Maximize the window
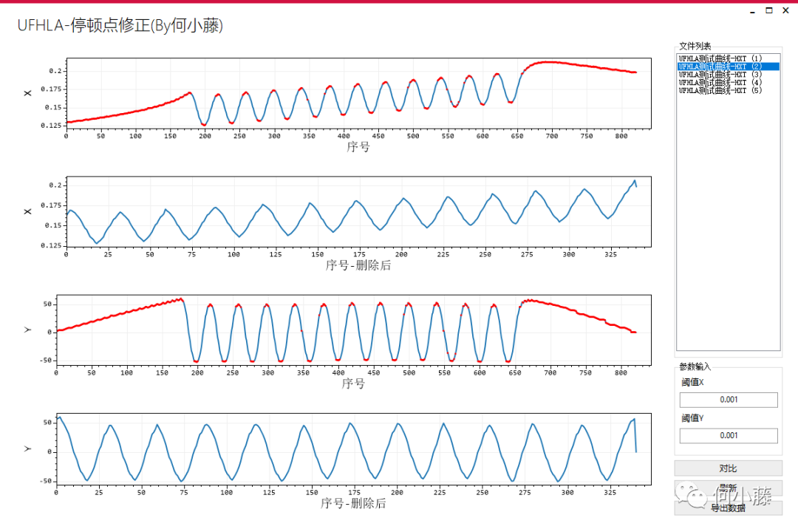The width and height of the screenshot is (798, 532). [x=769, y=10]
